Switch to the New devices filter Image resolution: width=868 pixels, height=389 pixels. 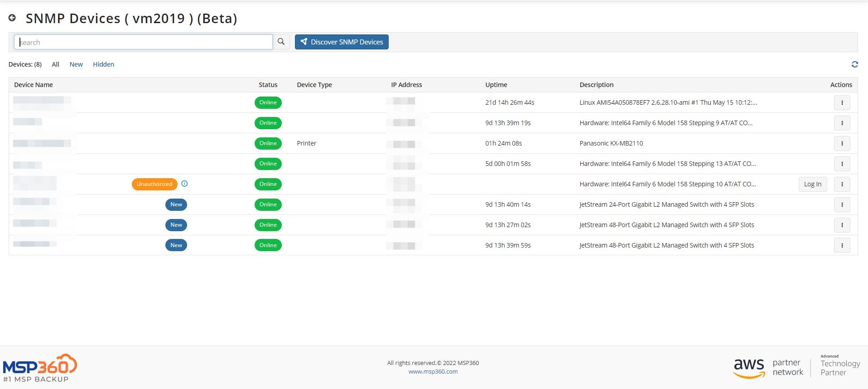tap(76, 64)
